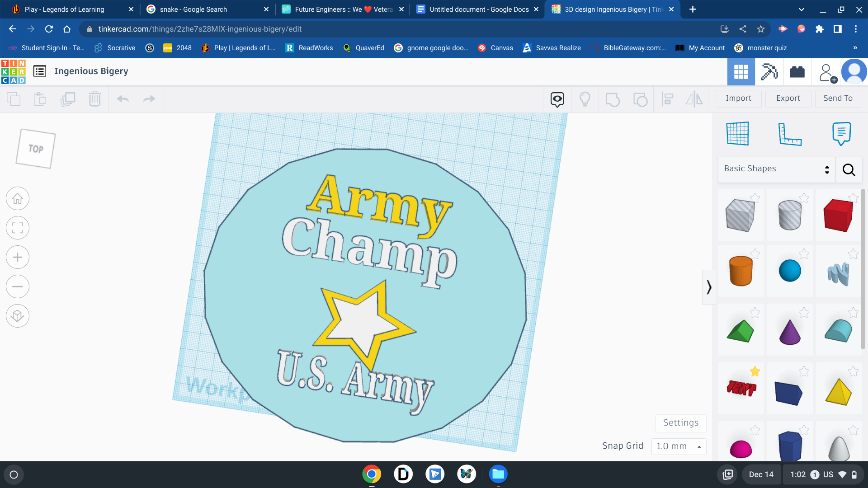868x488 pixels.
Task: Click the Home view button
Action: (18, 198)
